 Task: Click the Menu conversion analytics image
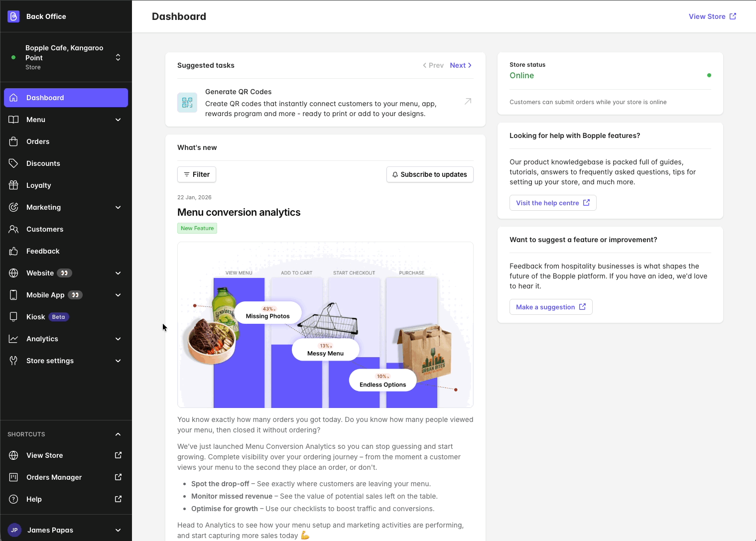click(325, 325)
